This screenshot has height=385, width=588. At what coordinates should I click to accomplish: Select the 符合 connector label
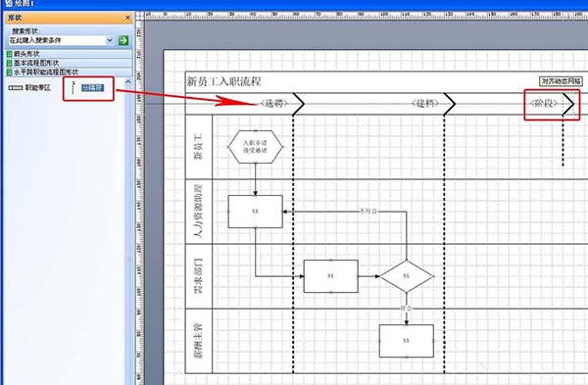(406, 309)
